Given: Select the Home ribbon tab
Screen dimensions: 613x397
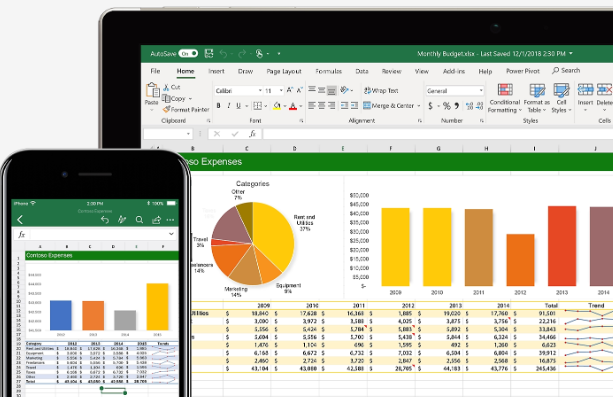Looking at the screenshot, I should (x=185, y=71).
